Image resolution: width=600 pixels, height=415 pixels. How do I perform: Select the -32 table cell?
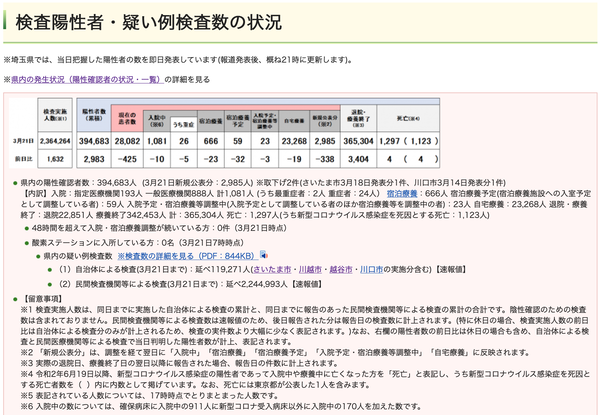point(238,159)
